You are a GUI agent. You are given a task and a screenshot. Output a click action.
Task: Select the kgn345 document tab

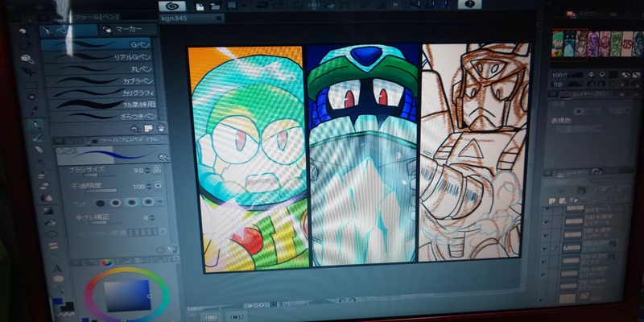[x=191, y=18]
